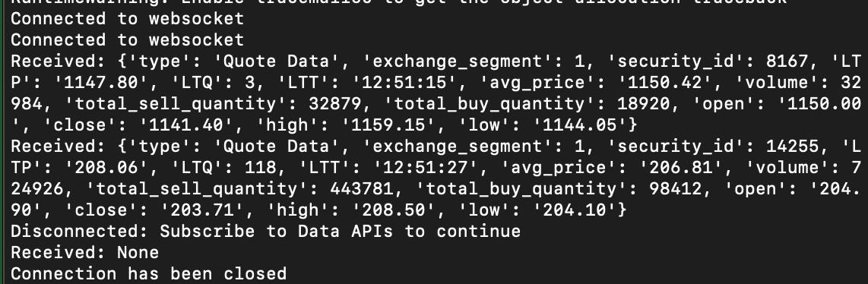Click the security_id value 8167
This screenshot has width=868, height=284.
(785, 62)
